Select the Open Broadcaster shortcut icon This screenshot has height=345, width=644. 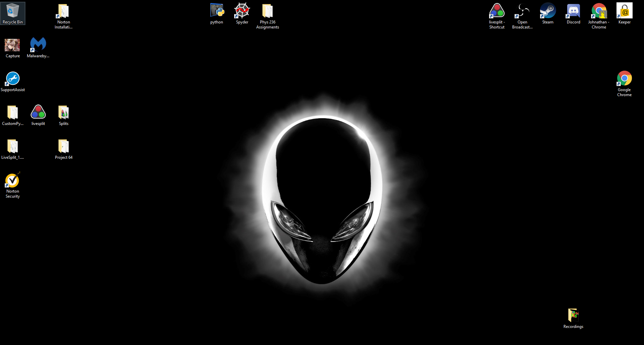click(522, 16)
